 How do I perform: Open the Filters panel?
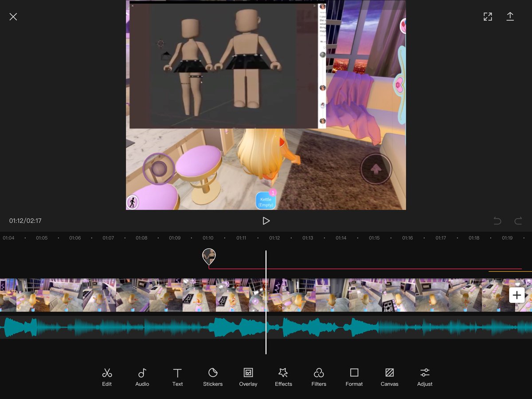319,377
